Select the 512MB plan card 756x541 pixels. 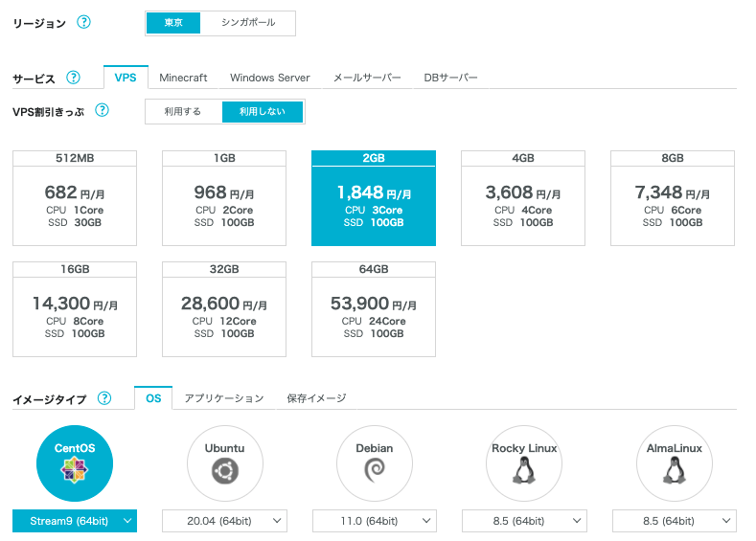[x=75, y=198]
